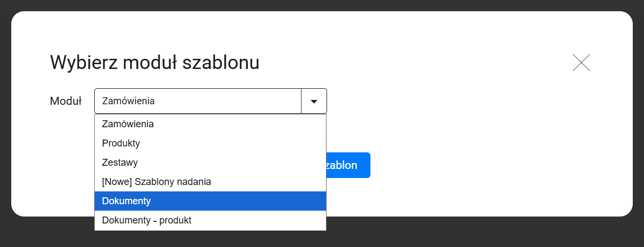Click the Moduł dropdown arrow button
Viewport: 644px width, 247px height.
pos(314,101)
